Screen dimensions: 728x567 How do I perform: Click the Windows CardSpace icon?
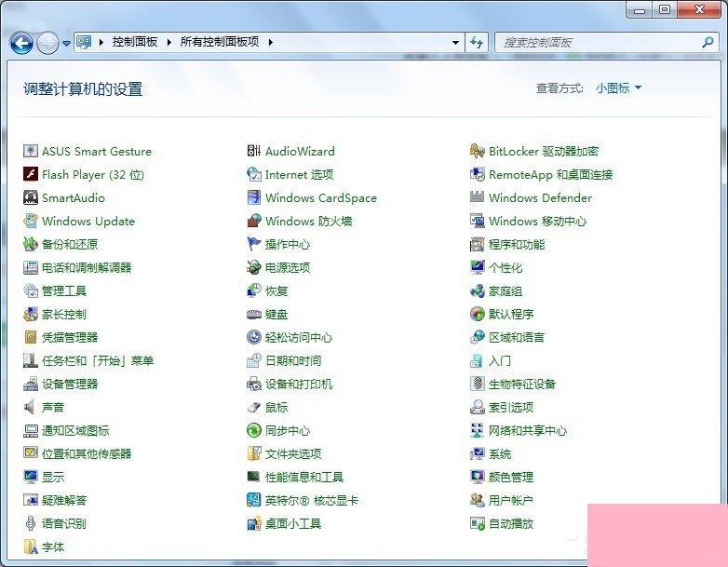(x=254, y=197)
